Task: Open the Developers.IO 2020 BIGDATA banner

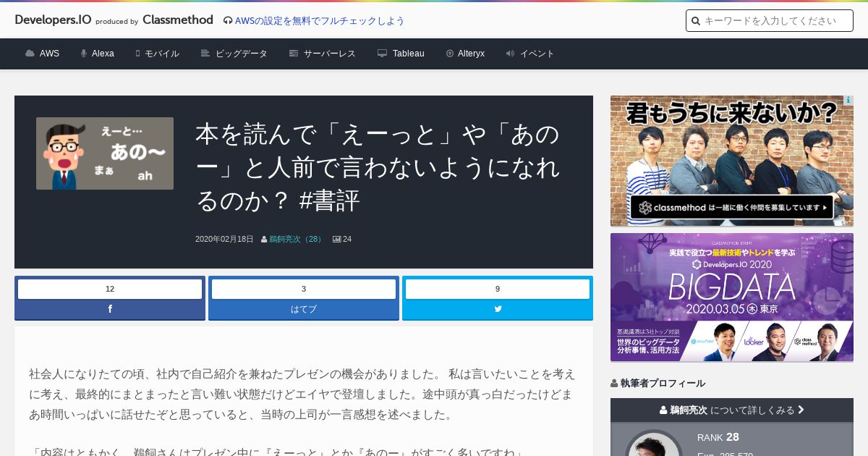Action: (x=732, y=297)
